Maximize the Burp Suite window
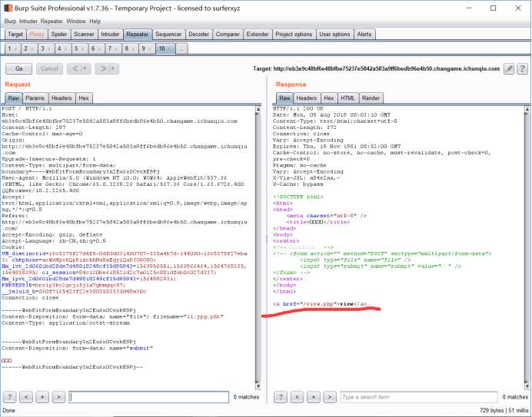This screenshot has height=417, width=532. click(494, 8)
